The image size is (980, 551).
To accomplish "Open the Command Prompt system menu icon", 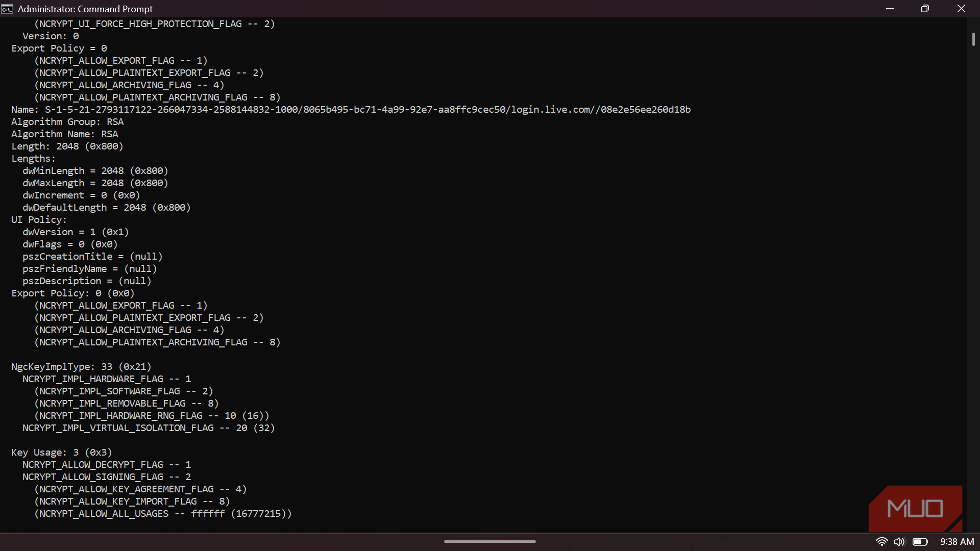I will point(7,9).
